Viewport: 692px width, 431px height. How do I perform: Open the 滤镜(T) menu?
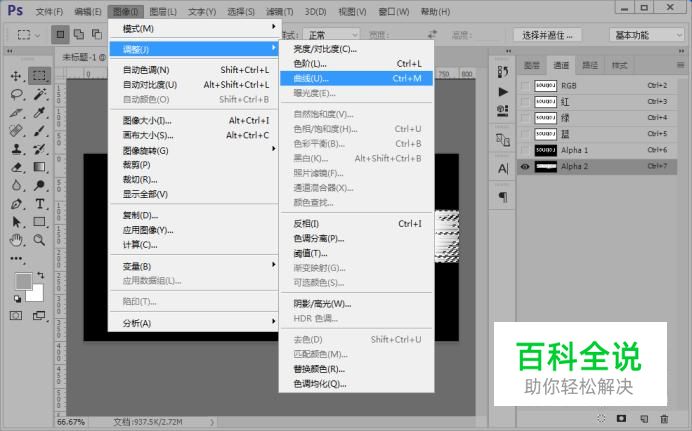[279, 12]
